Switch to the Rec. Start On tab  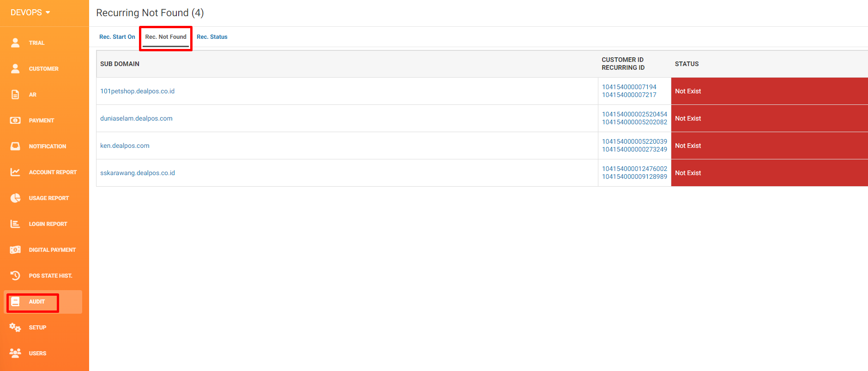117,37
